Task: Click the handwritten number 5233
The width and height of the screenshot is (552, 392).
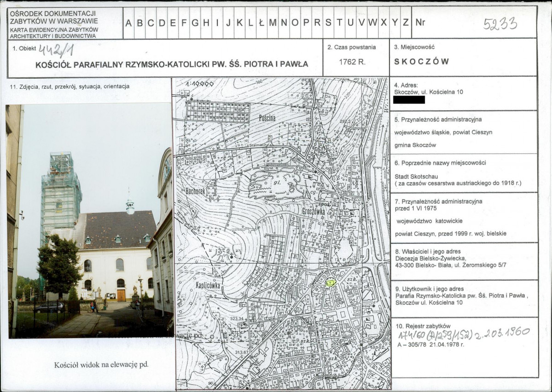Action: pos(500,23)
